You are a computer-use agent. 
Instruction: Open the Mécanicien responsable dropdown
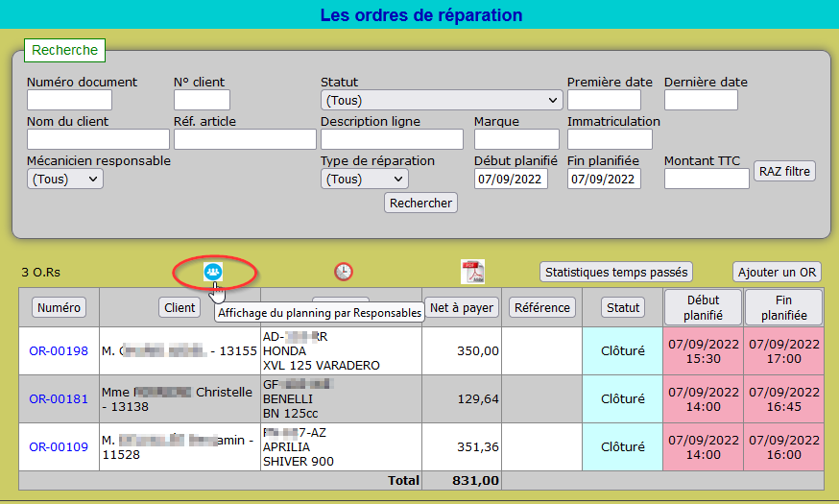coord(65,179)
